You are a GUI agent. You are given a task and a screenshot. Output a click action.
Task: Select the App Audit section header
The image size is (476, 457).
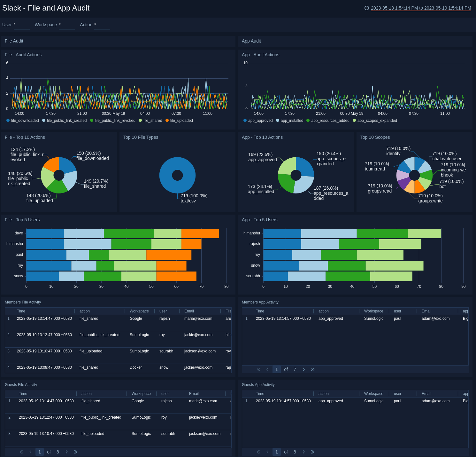tap(251, 41)
